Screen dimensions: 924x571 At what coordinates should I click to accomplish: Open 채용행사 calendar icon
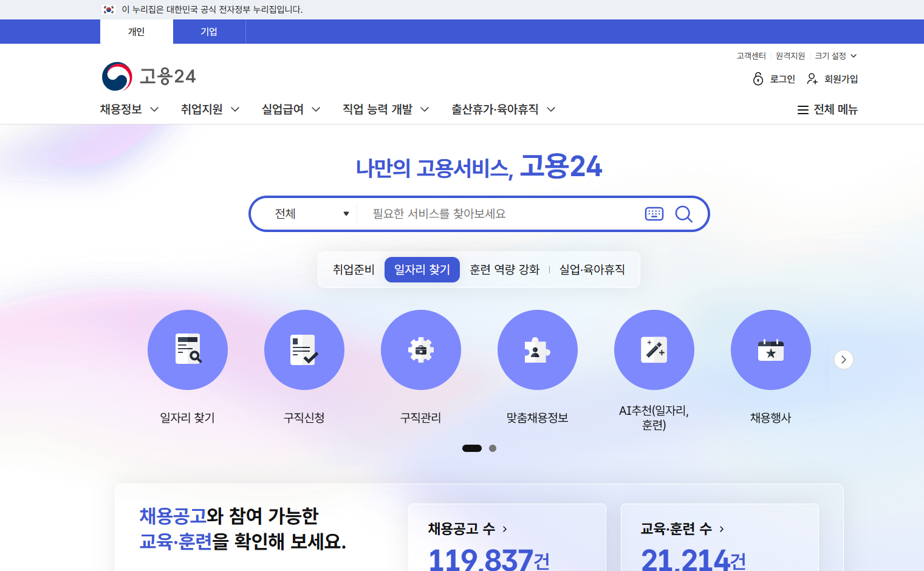coord(770,350)
